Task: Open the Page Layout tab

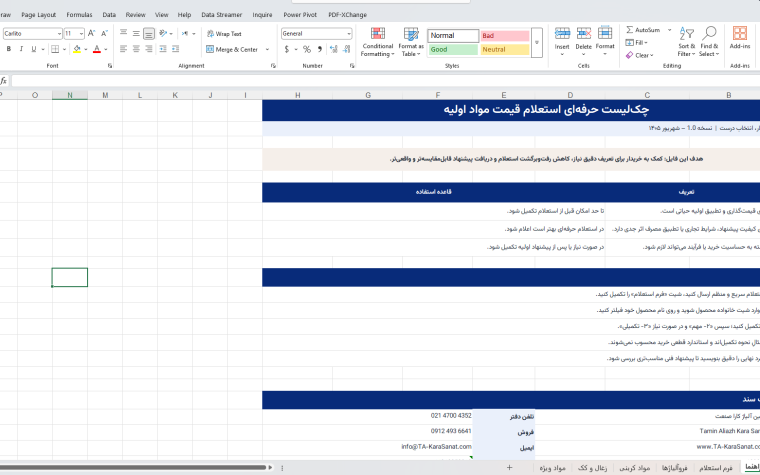Action: [x=39, y=15]
